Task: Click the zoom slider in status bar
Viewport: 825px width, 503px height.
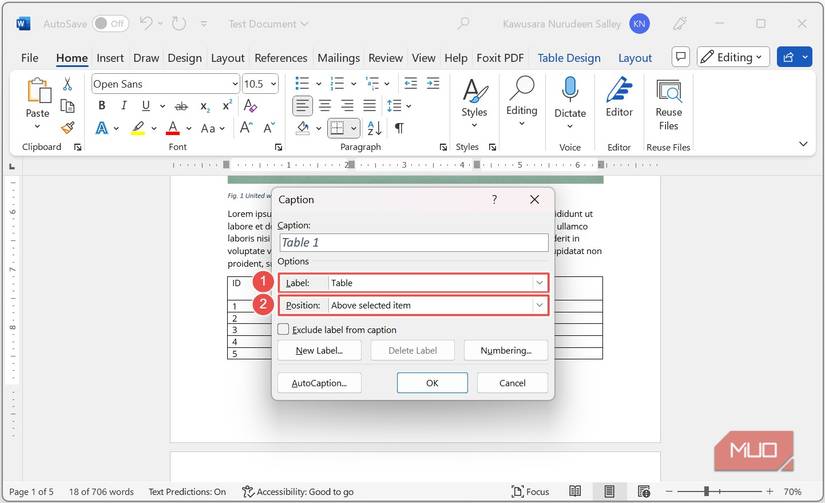Action: click(706, 492)
